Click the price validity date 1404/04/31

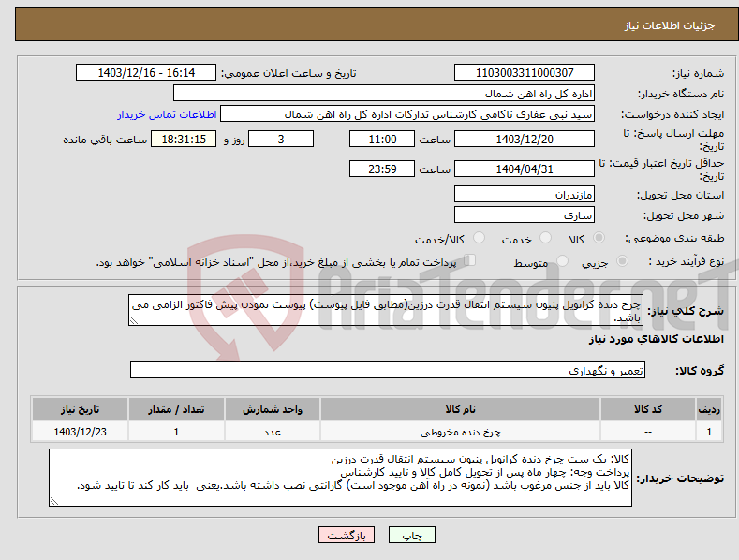pos(525,169)
